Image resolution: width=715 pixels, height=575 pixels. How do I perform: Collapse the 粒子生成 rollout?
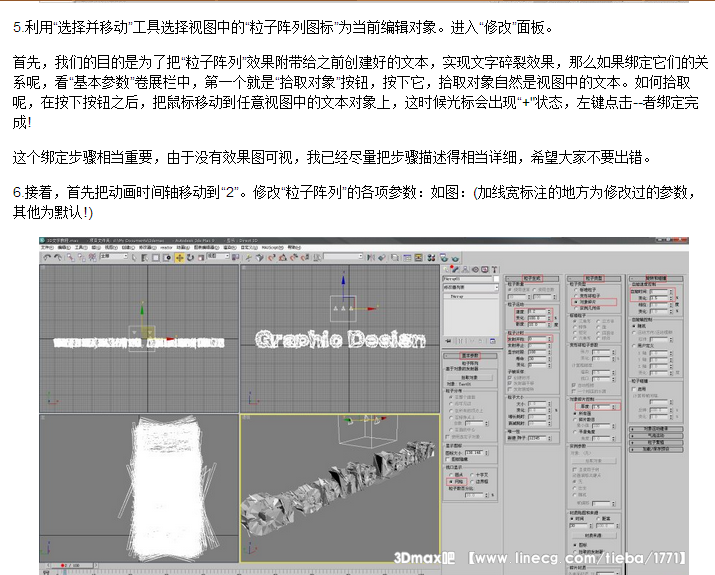tap(532, 277)
